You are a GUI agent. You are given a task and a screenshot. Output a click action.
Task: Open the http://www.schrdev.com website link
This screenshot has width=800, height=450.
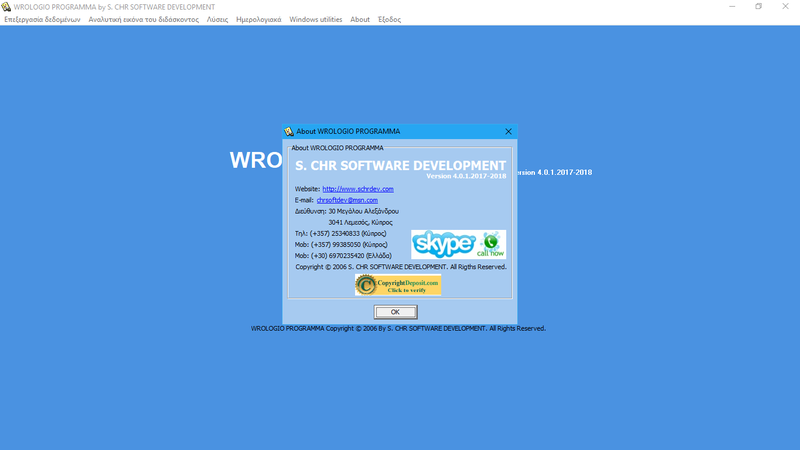point(358,189)
